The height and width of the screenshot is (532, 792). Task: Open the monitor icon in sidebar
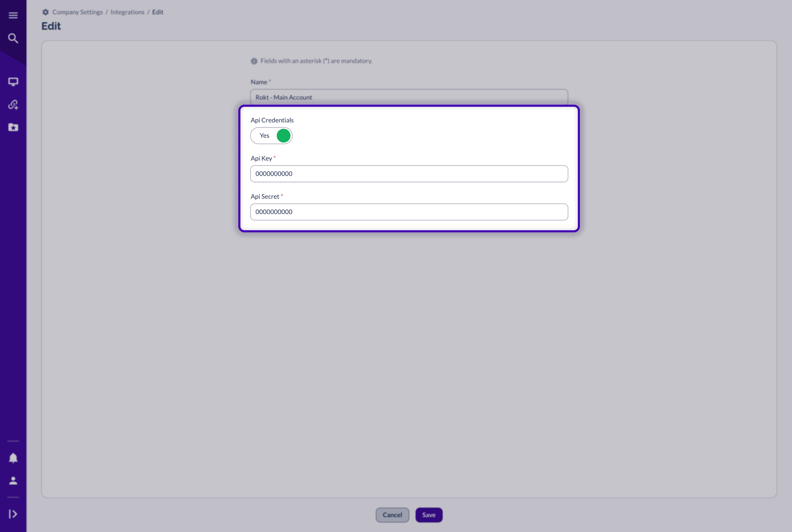13,82
